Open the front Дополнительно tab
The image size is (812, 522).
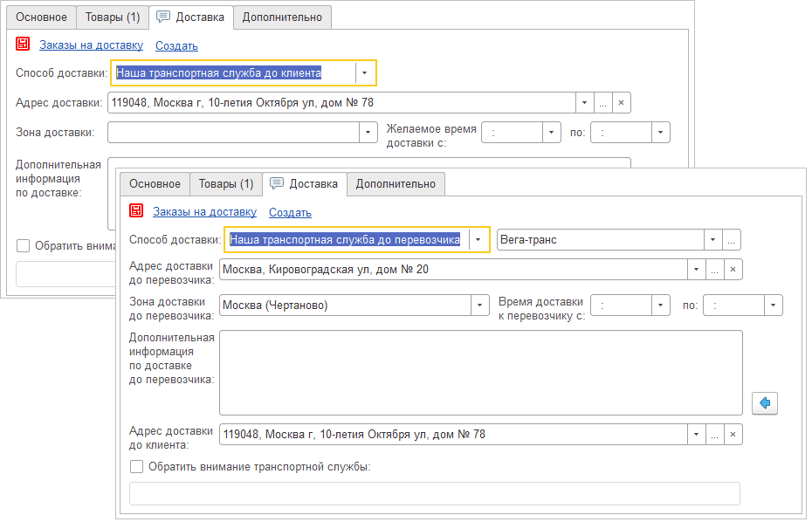click(396, 183)
